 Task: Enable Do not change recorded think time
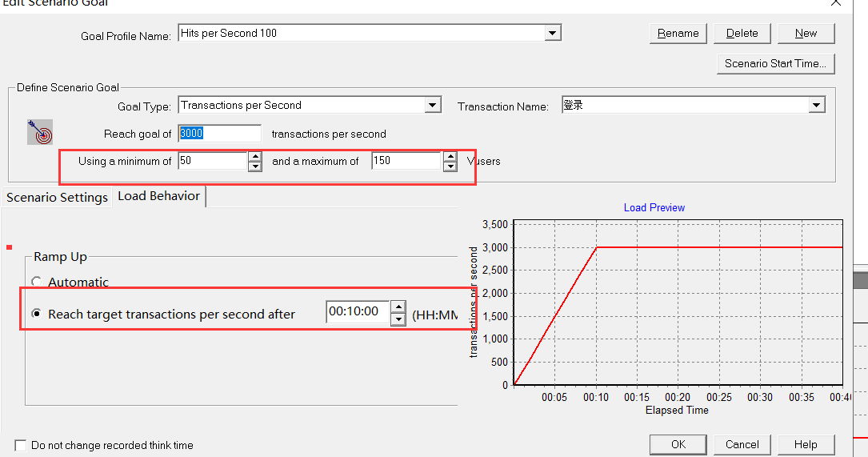pyautogui.click(x=21, y=445)
